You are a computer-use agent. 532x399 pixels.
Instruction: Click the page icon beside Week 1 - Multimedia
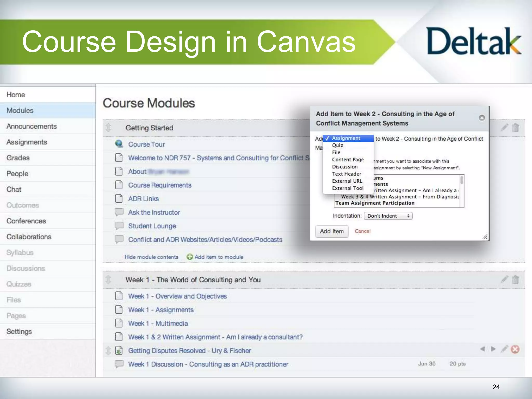pyautogui.click(x=119, y=323)
